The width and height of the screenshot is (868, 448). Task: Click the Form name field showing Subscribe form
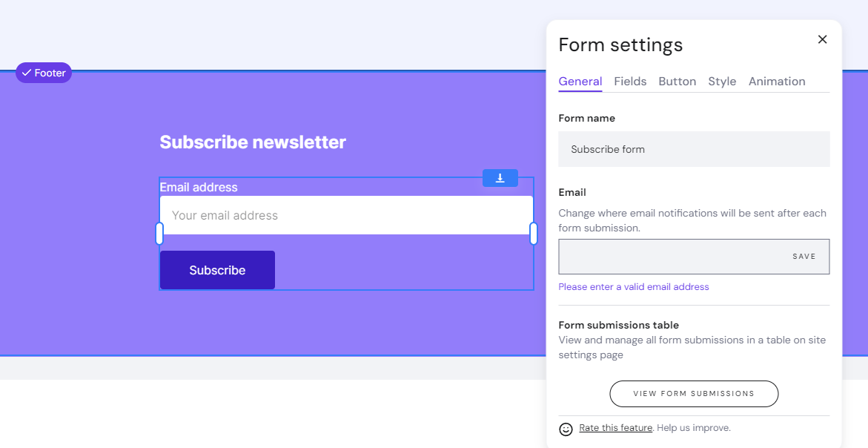[694, 148]
